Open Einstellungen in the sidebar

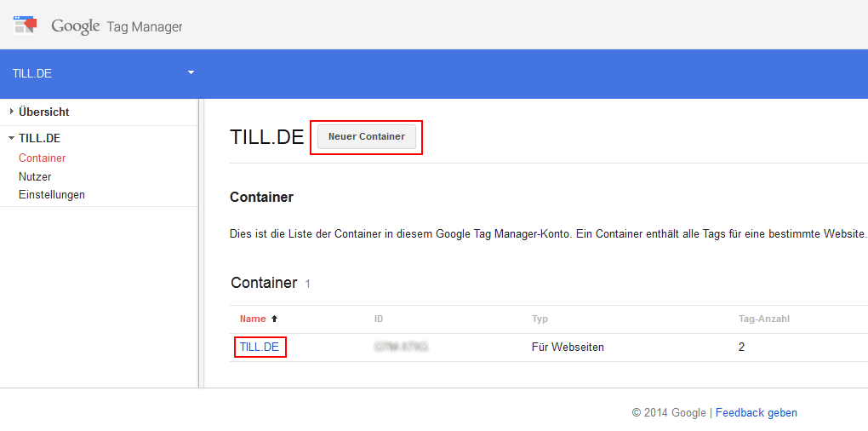[x=51, y=194]
